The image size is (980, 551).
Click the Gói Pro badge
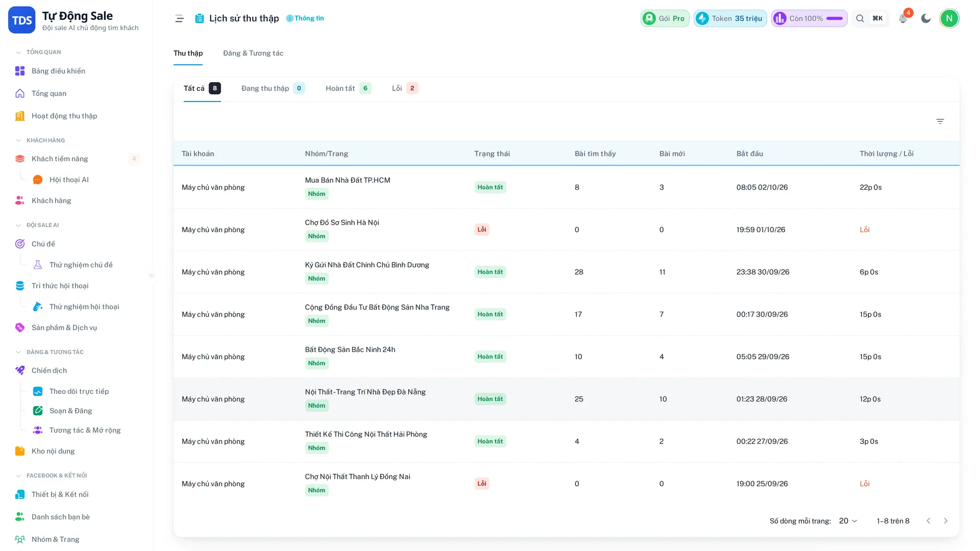665,18
